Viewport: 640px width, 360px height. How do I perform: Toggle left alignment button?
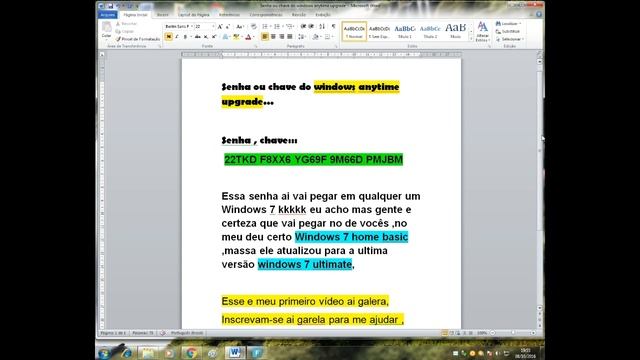(x=264, y=37)
